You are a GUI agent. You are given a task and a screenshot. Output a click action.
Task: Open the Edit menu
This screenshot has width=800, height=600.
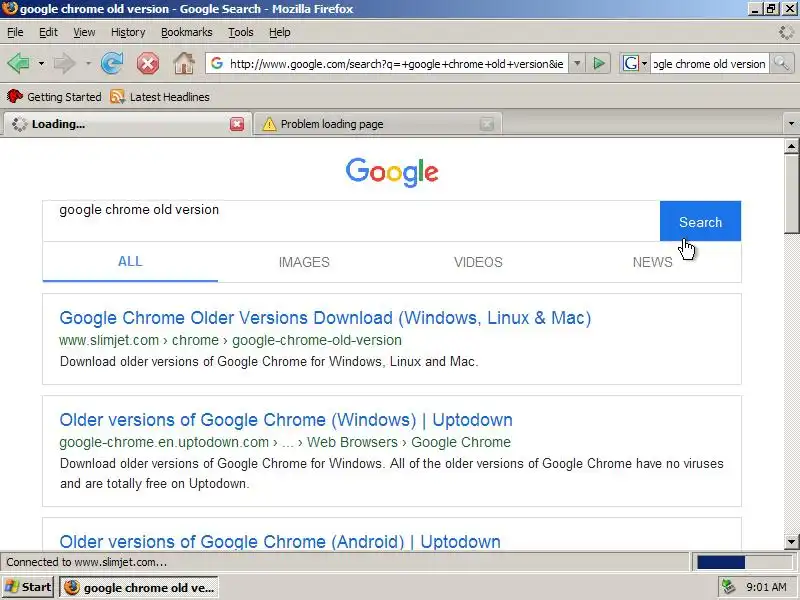(x=48, y=32)
